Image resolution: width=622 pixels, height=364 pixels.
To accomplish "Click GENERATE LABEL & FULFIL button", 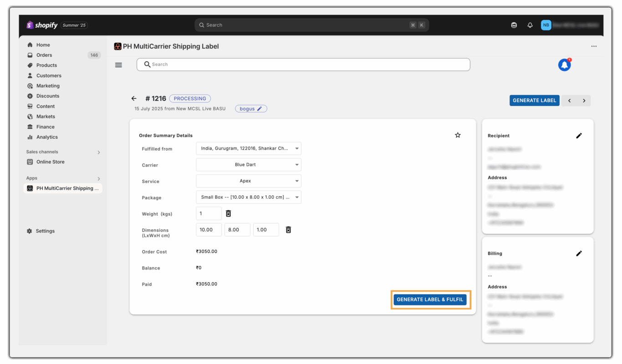I will click(430, 300).
